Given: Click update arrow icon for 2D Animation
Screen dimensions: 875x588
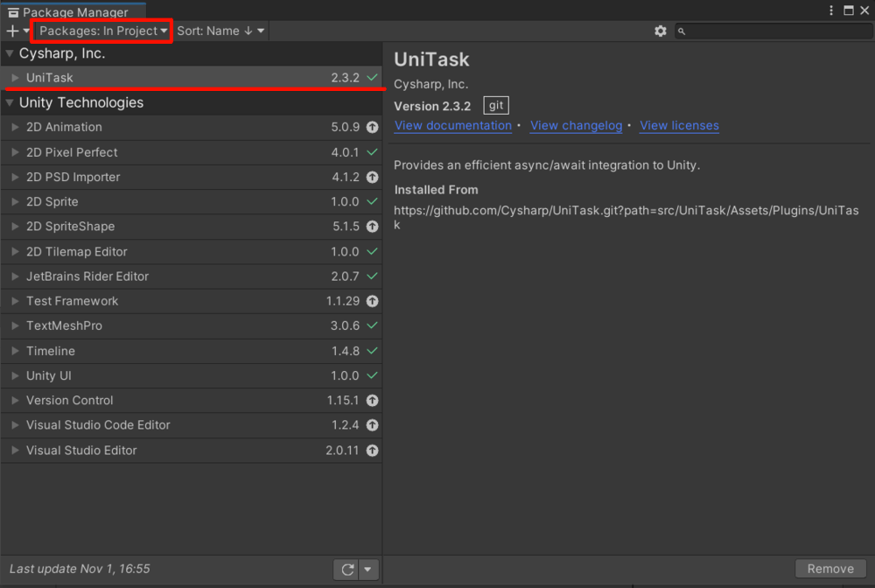Looking at the screenshot, I should 372,127.
